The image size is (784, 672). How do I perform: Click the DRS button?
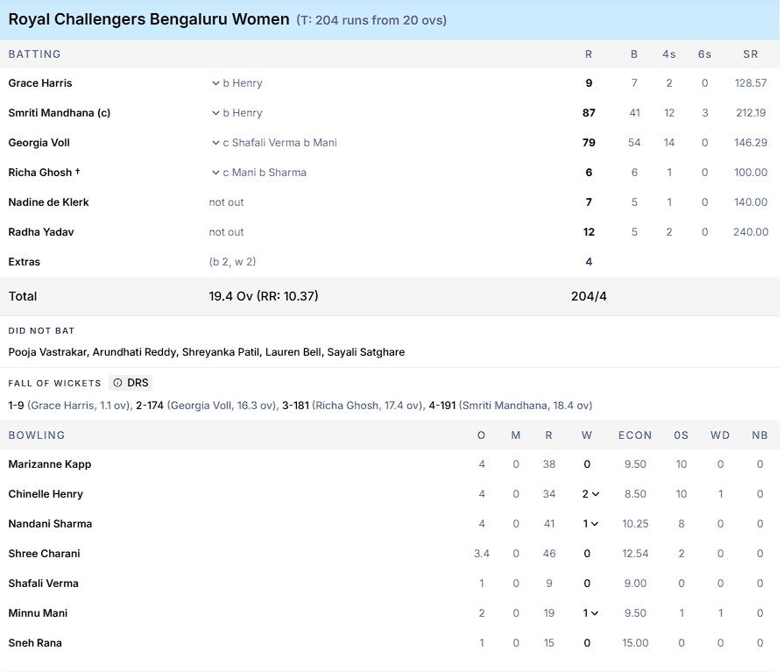click(130, 382)
